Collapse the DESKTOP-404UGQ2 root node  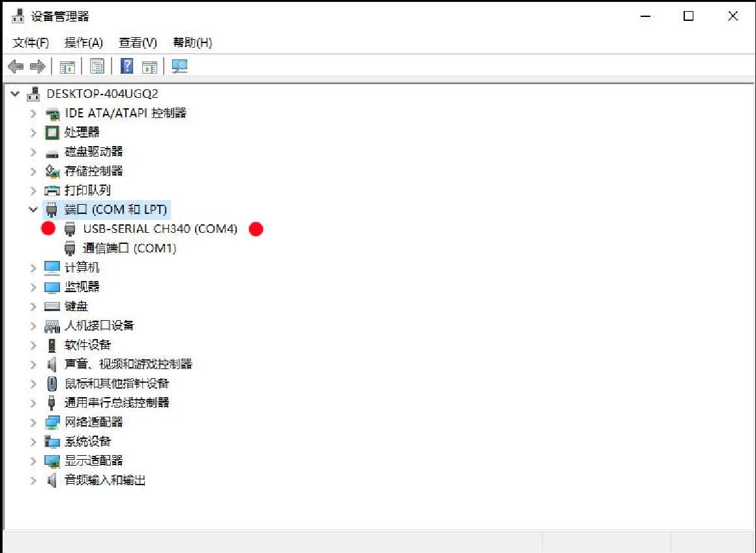pyautogui.click(x=16, y=94)
